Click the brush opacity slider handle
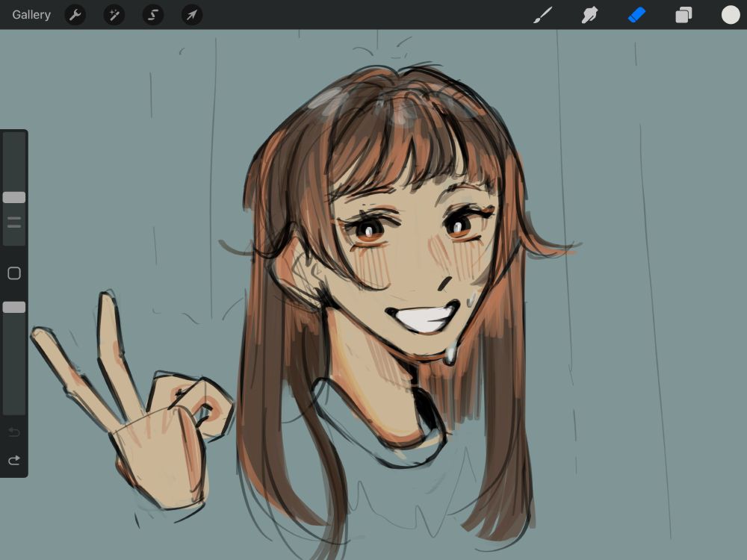Screen dimensions: 747x560 click(14, 307)
